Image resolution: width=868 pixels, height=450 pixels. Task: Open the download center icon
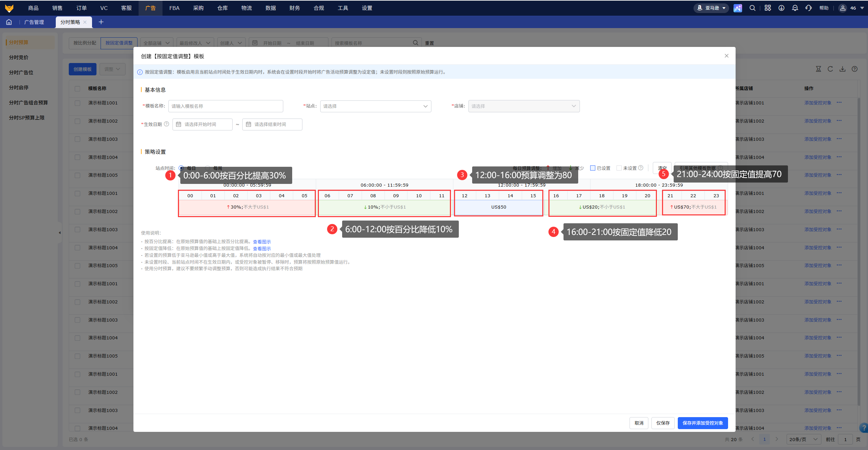(x=781, y=8)
